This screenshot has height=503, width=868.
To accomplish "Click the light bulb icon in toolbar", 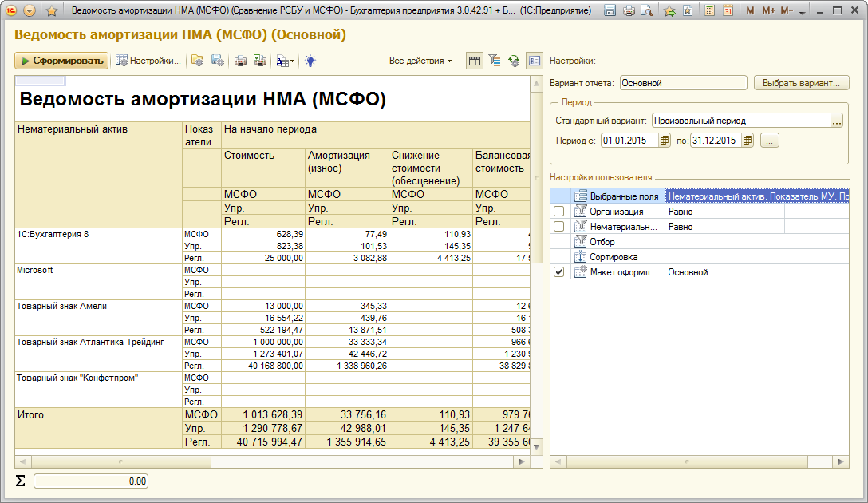I will coord(310,61).
